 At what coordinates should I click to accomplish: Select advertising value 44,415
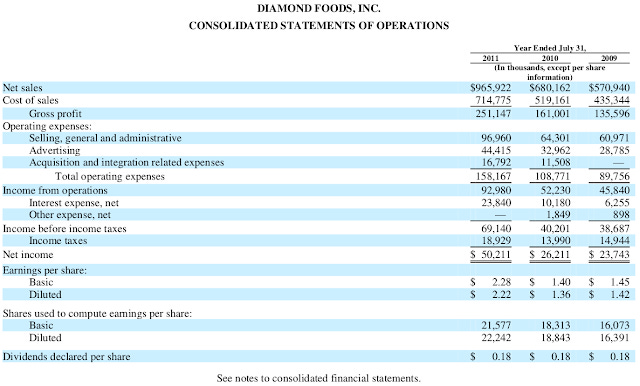(x=496, y=151)
